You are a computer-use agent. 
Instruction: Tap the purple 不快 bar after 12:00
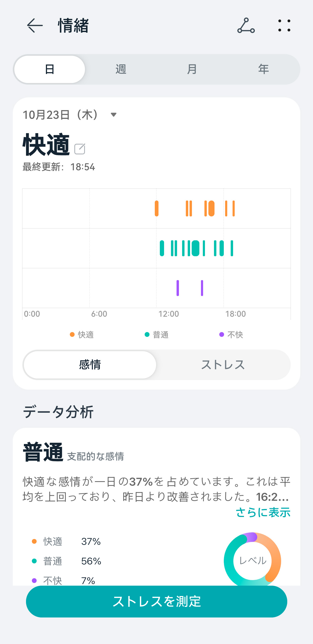click(x=178, y=288)
